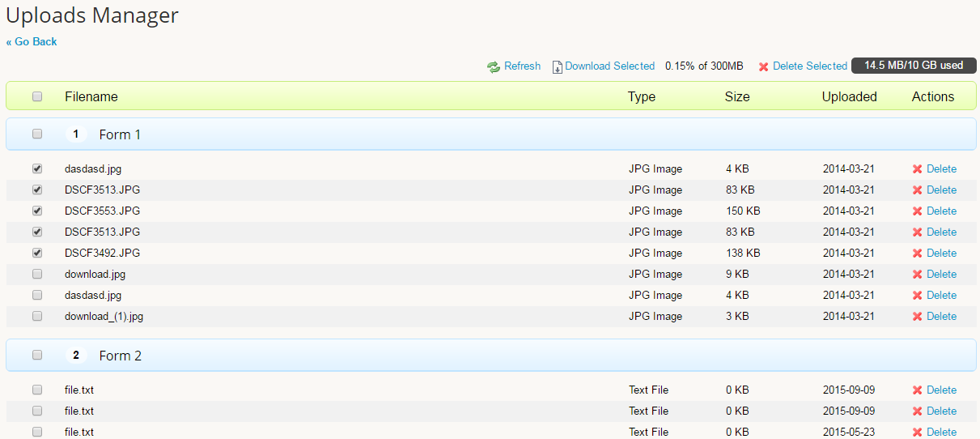The height and width of the screenshot is (439, 980).
Task: Click the number 2 badge beside Form 2
Action: click(x=76, y=355)
